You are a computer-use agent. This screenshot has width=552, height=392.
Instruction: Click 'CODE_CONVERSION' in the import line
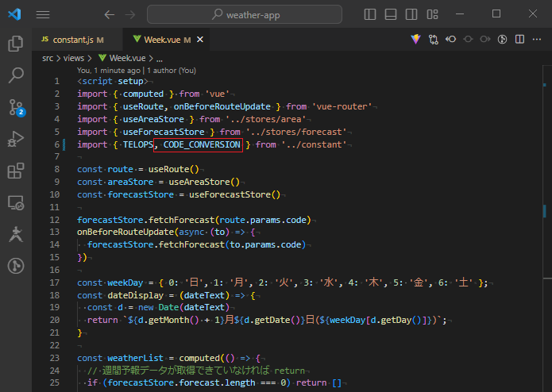(x=202, y=144)
